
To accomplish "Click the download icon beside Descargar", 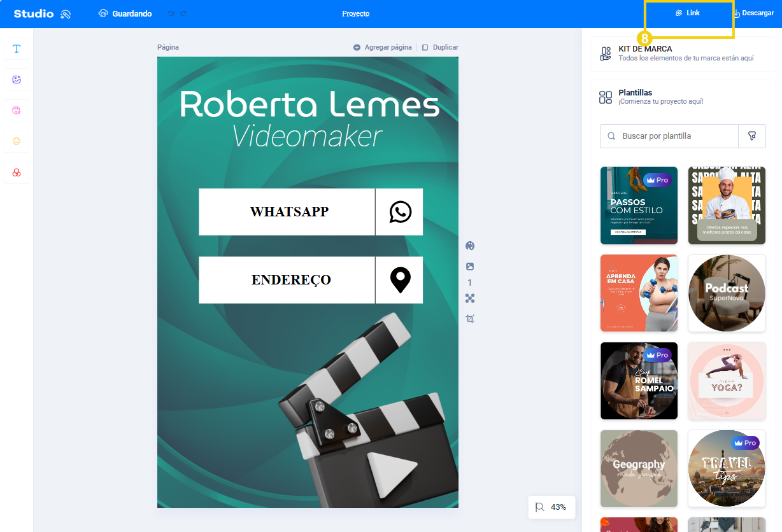I will (x=736, y=13).
